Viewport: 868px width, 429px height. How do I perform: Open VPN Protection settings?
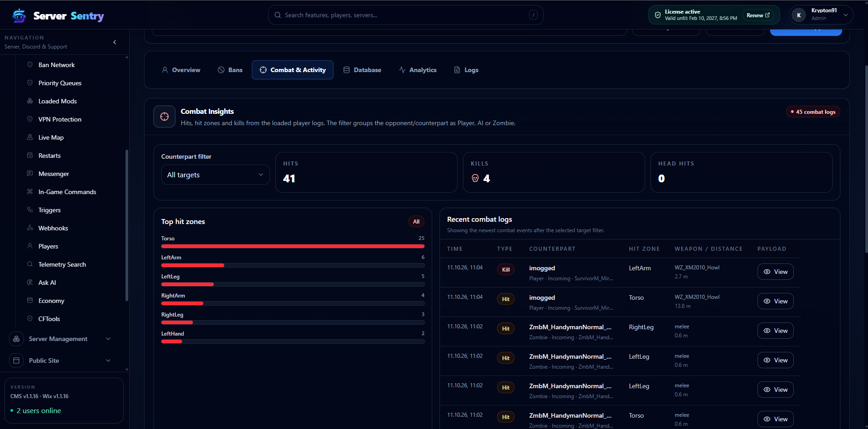pos(60,119)
